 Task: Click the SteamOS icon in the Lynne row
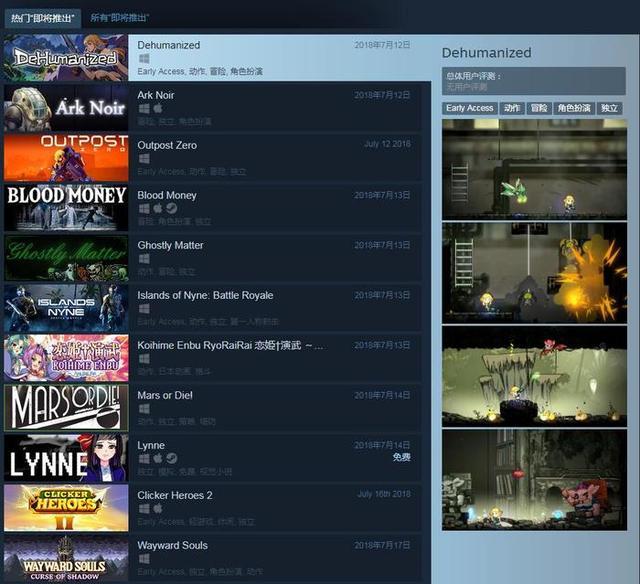172,459
